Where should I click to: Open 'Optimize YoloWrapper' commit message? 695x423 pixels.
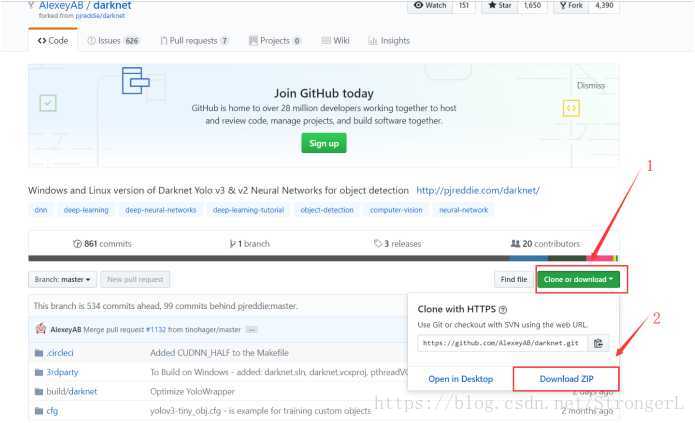192,392
